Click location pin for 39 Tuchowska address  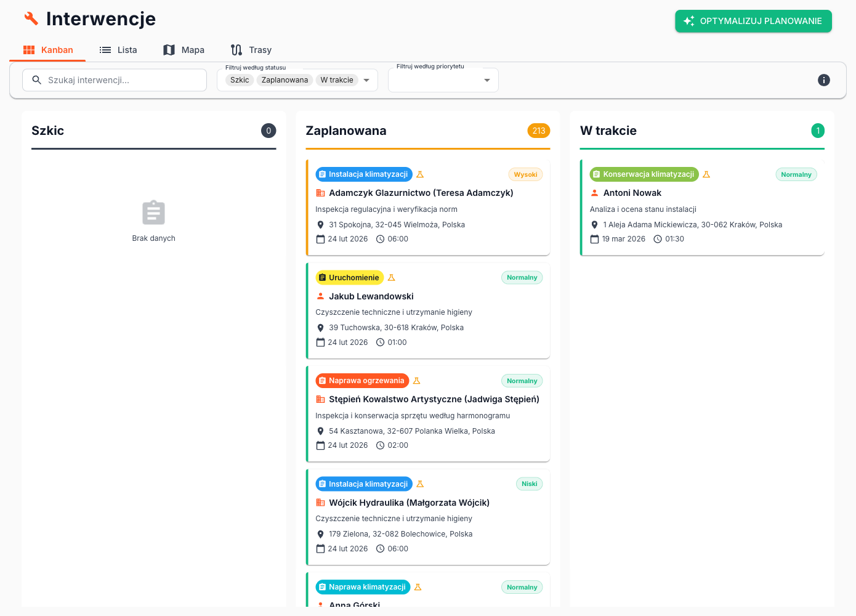pyautogui.click(x=320, y=328)
